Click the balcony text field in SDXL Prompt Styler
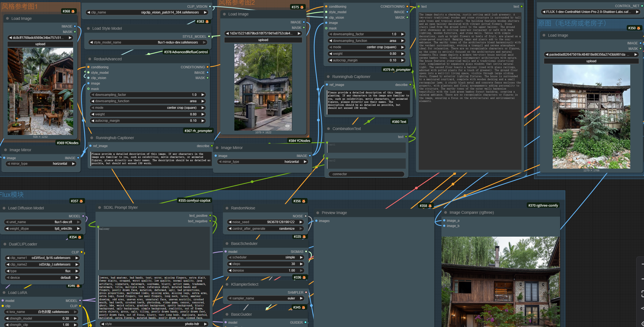This screenshot has height=327, width=644. (154, 248)
